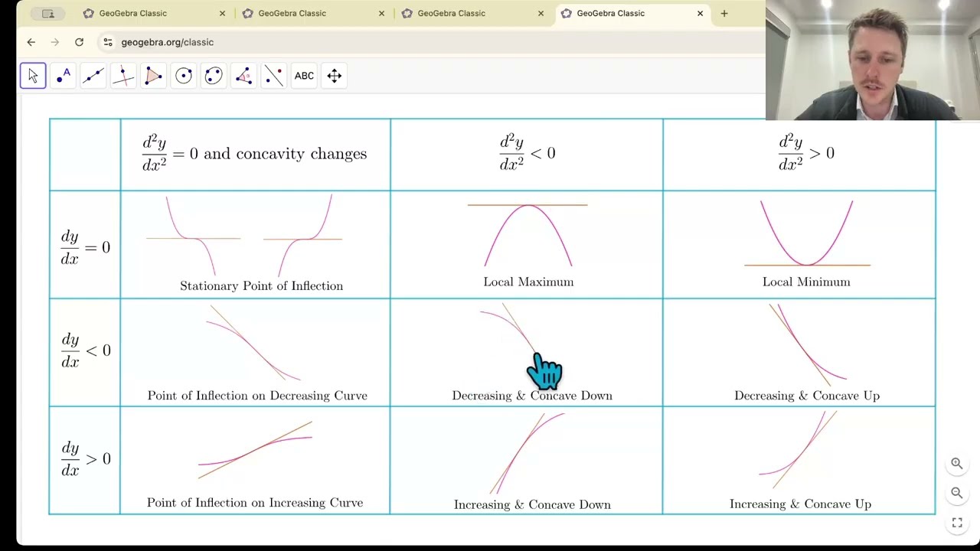The image size is (980, 551).
Task: Close the fourth GeoGebra Classic tab
Action: click(x=700, y=13)
